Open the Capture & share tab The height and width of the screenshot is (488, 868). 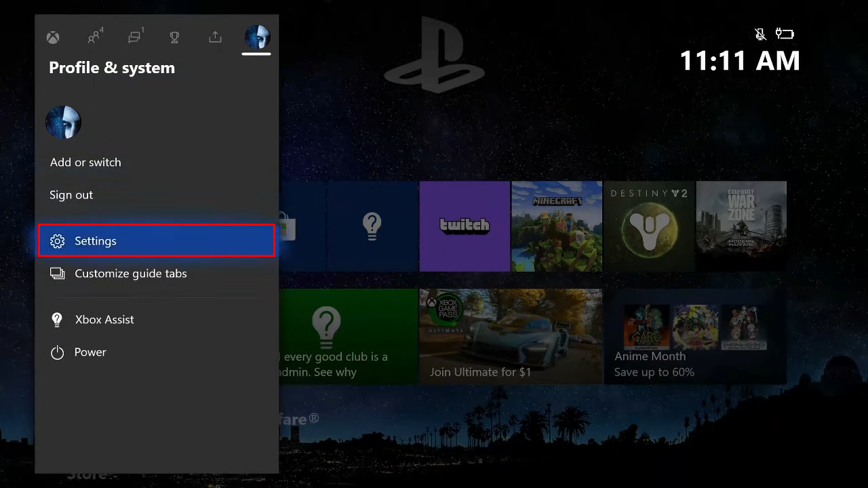[215, 37]
